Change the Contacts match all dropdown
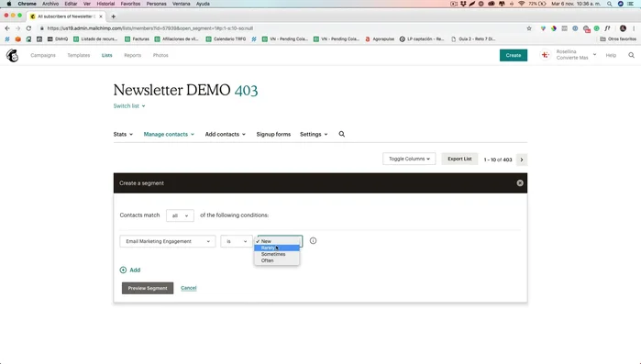Screen dimensions: 641x364 click(180, 215)
